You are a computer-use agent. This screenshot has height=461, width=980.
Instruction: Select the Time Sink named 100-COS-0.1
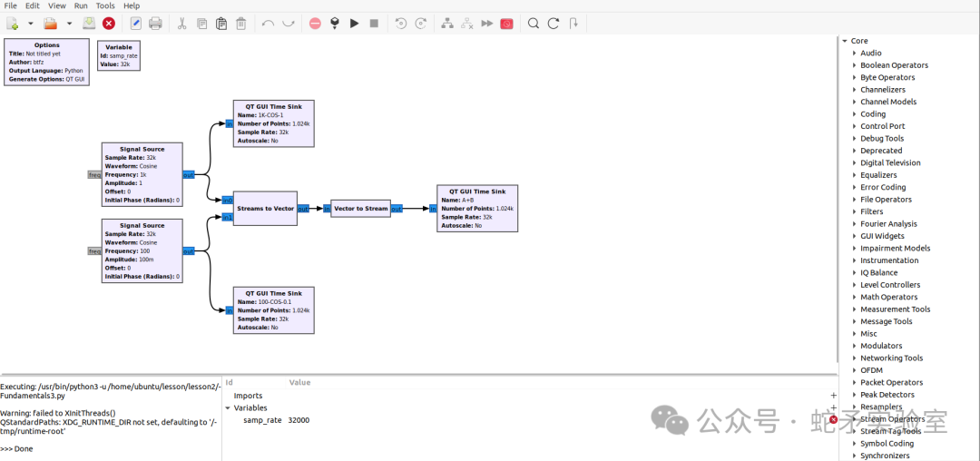274,310
